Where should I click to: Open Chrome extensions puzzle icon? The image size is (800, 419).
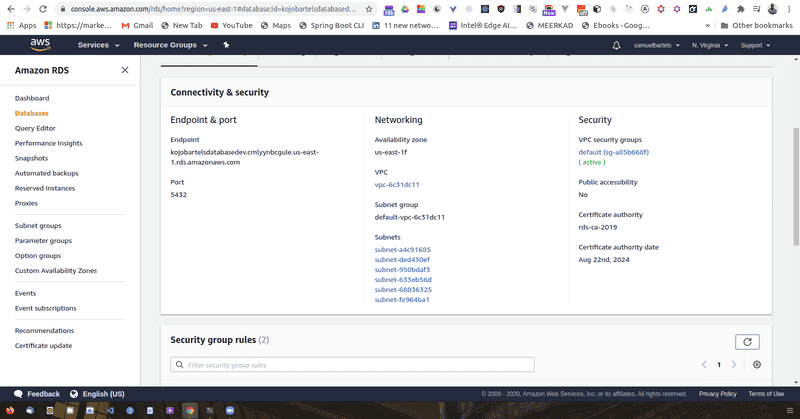coord(740,9)
